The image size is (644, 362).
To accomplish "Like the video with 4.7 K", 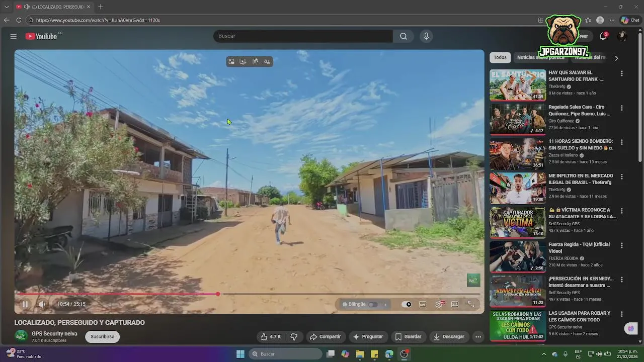I will (x=271, y=337).
